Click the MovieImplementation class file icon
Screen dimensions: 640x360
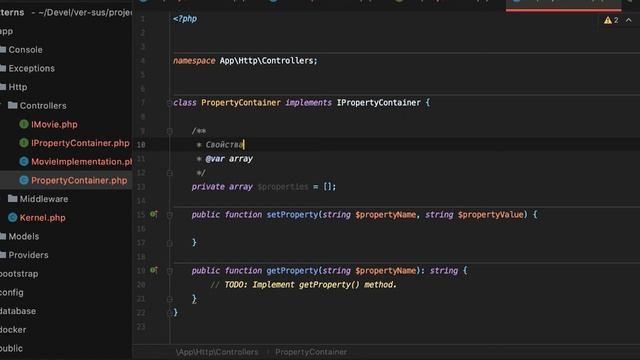click(x=24, y=162)
